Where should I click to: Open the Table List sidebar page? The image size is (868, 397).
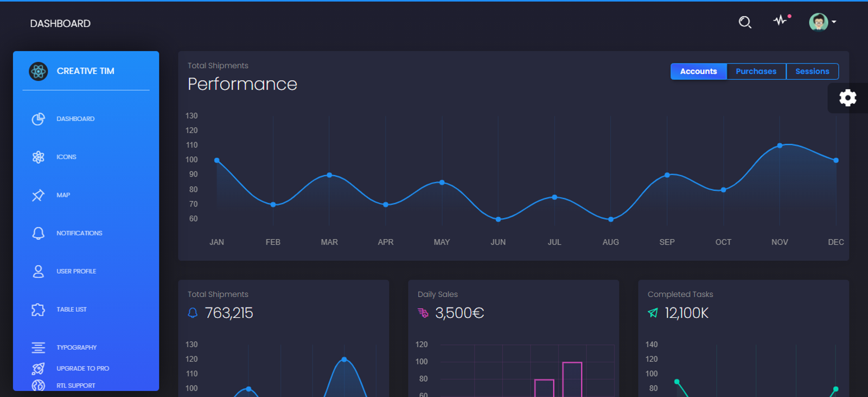point(72,310)
